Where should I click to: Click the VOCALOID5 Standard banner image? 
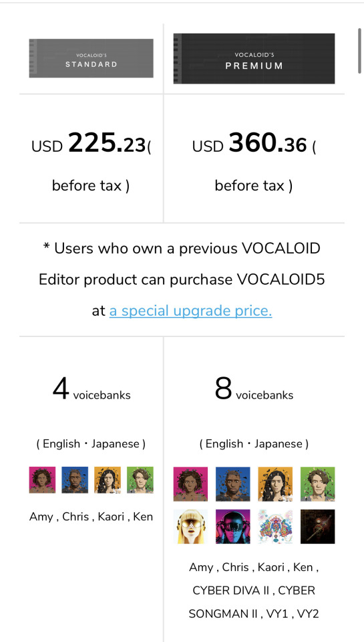(x=92, y=58)
